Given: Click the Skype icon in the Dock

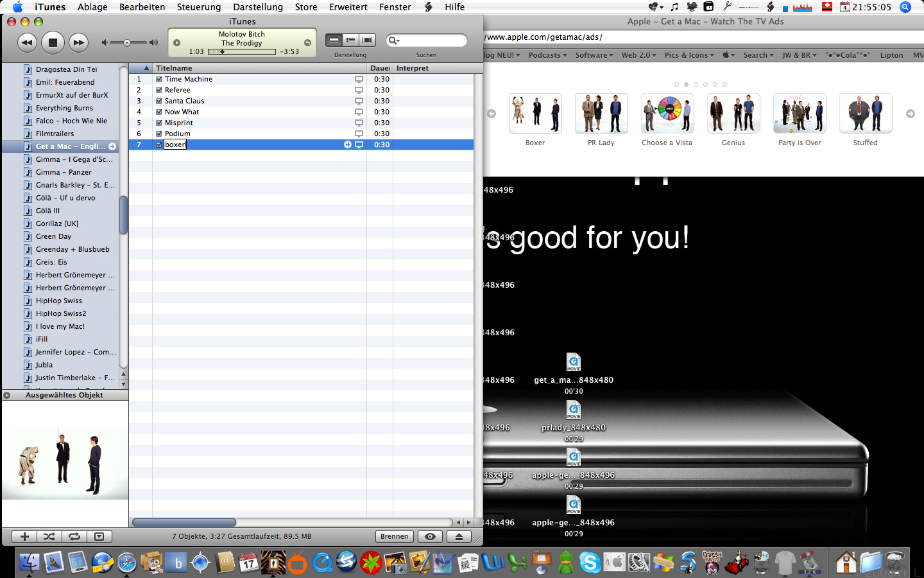Looking at the screenshot, I should pos(590,563).
